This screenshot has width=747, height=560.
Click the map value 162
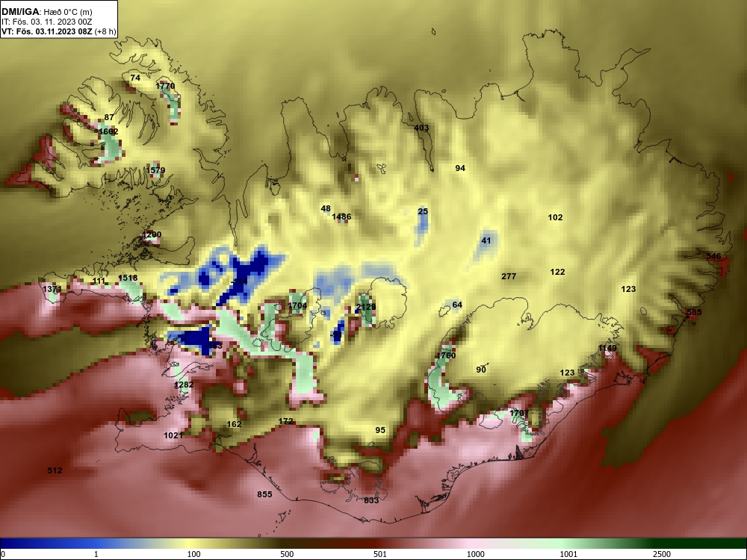234,424
